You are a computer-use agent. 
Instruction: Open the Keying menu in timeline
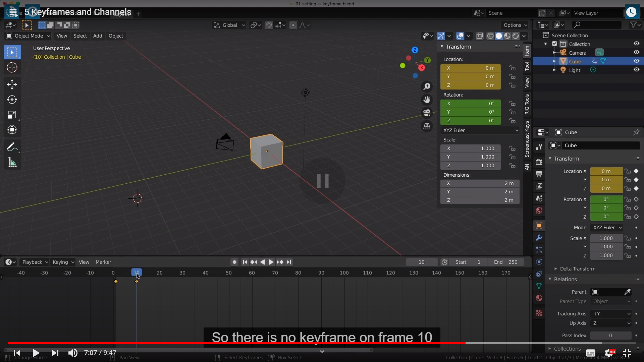pyautogui.click(x=63, y=262)
